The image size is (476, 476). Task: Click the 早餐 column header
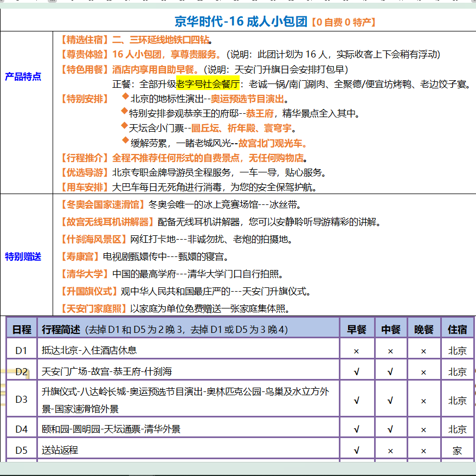[356, 329]
